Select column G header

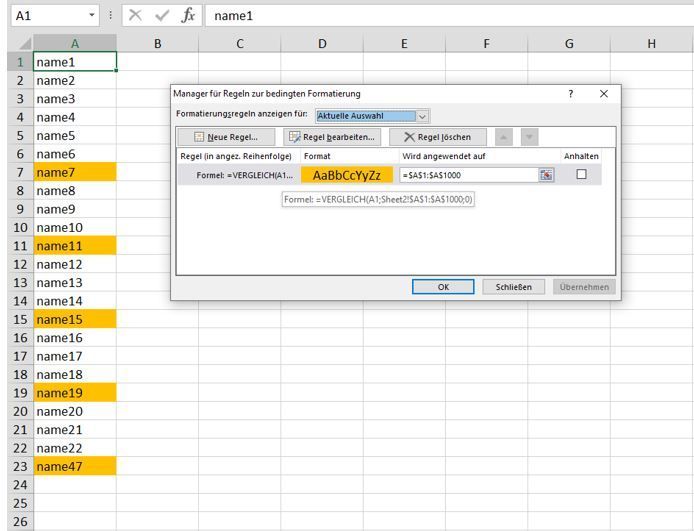(569, 43)
